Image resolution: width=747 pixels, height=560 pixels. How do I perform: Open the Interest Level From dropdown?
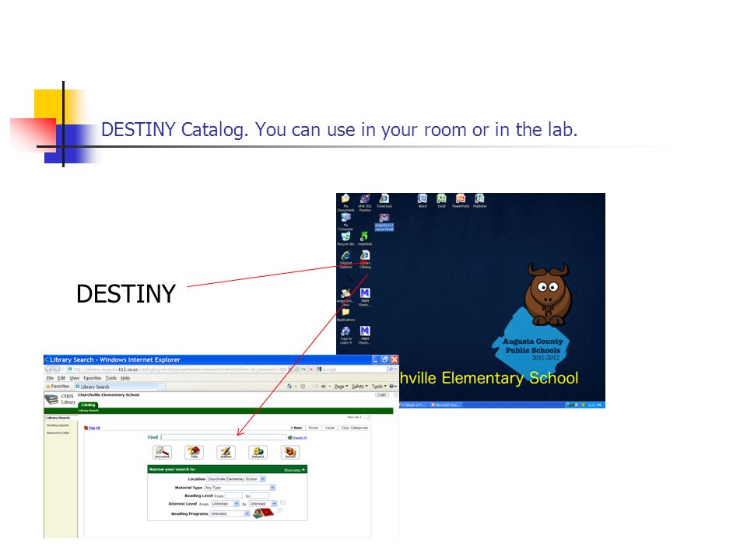click(226, 503)
